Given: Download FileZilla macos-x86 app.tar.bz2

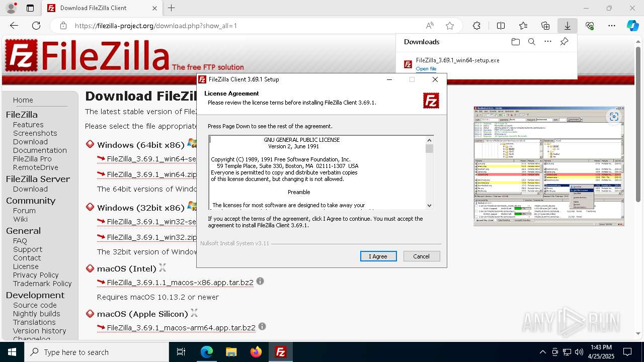Looking at the screenshot, I should coord(180,283).
